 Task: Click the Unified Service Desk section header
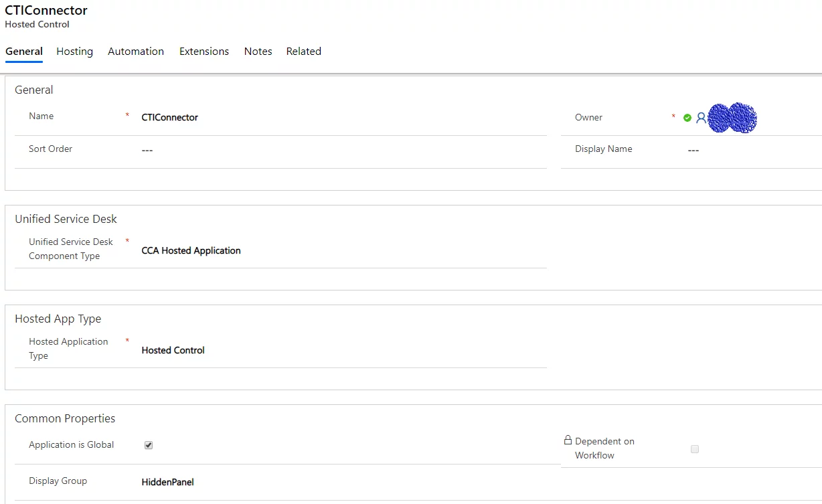(x=66, y=220)
